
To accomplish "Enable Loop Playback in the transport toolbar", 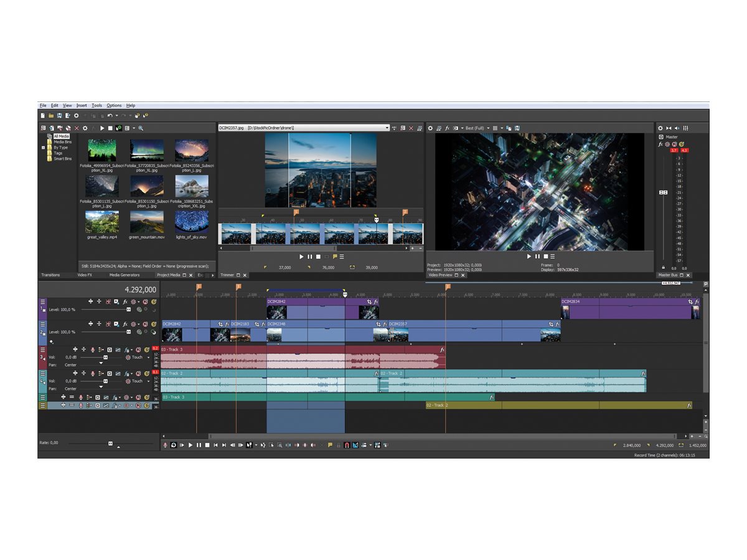I will pos(173,445).
